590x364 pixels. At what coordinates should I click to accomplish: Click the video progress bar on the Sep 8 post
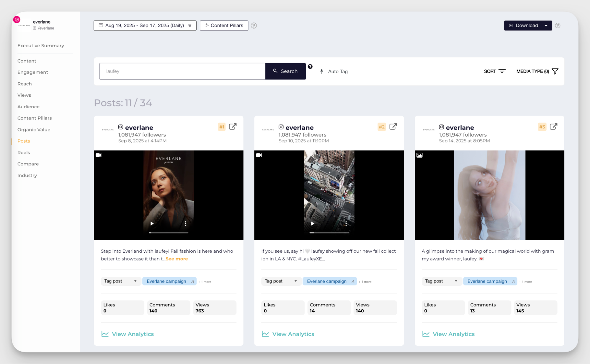pos(169,233)
